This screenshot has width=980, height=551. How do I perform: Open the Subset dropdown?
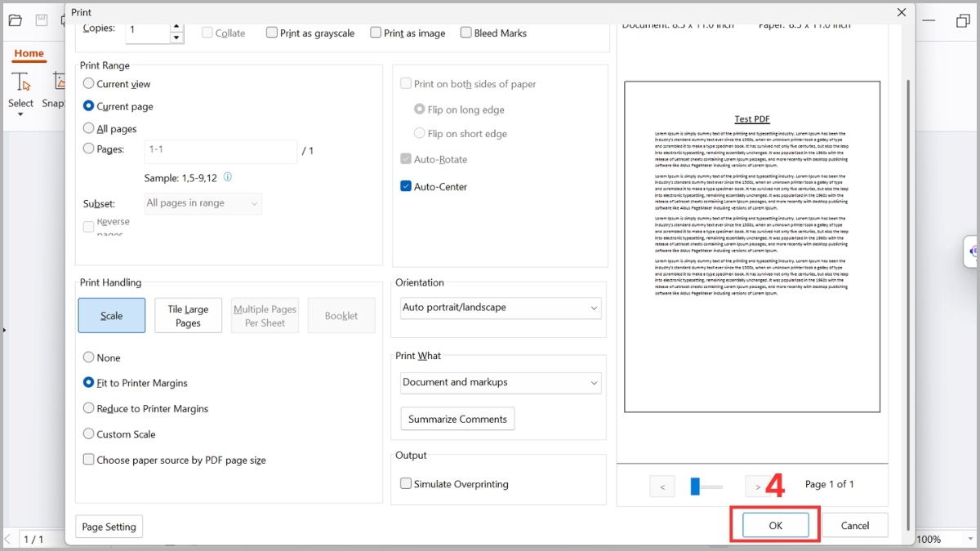click(x=203, y=202)
